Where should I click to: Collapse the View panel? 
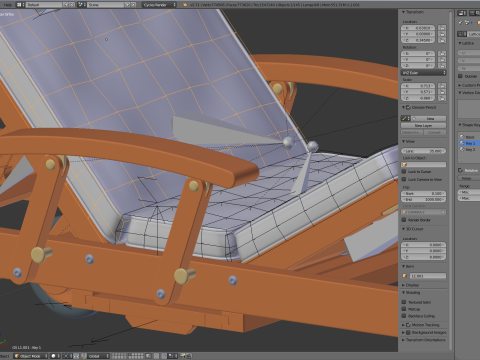[x=403, y=142]
